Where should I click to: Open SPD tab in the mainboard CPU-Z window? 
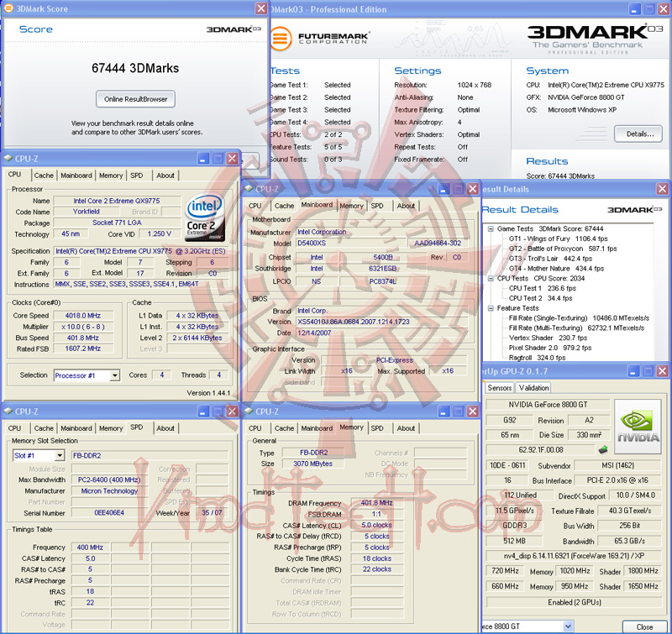[x=377, y=206]
